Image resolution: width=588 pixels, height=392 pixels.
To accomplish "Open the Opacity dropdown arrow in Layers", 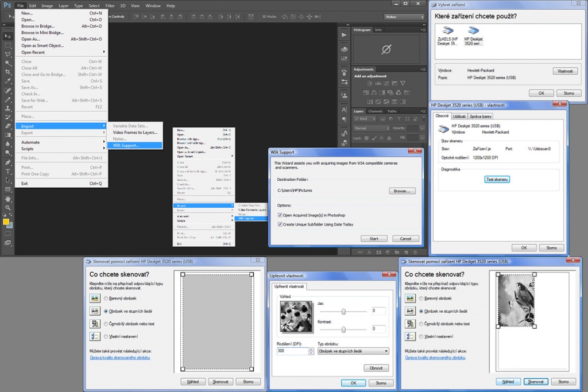I will [422, 128].
